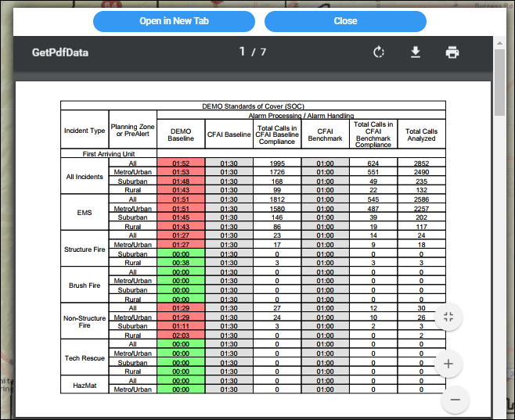This screenshot has height=420, width=515.
Task: Click the 2586 EMS total calls value
Action: pos(421,199)
